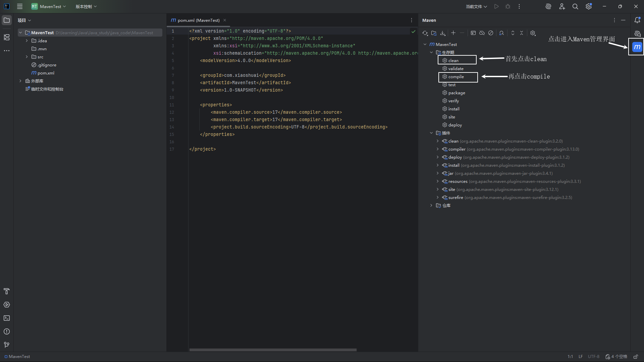644x362 pixels.
Task: Open the 版本控制 dropdown
Action: (x=86, y=6)
